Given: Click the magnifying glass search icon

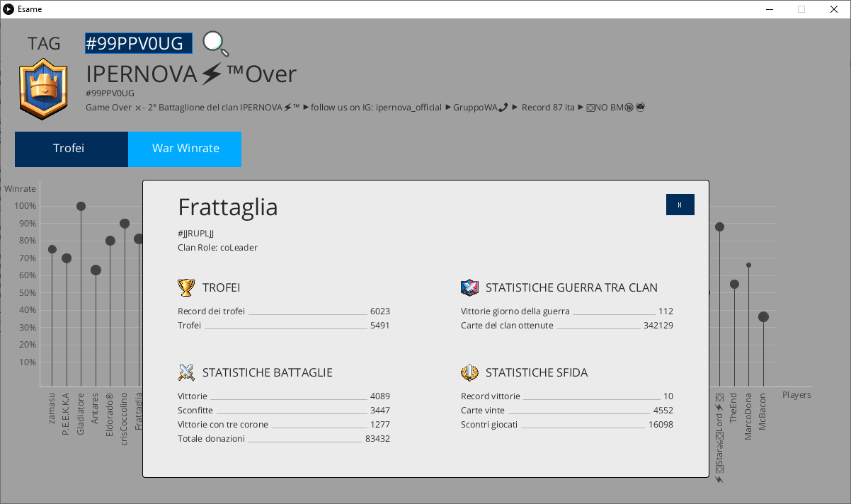Looking at the screenshot, I should 215,43.
